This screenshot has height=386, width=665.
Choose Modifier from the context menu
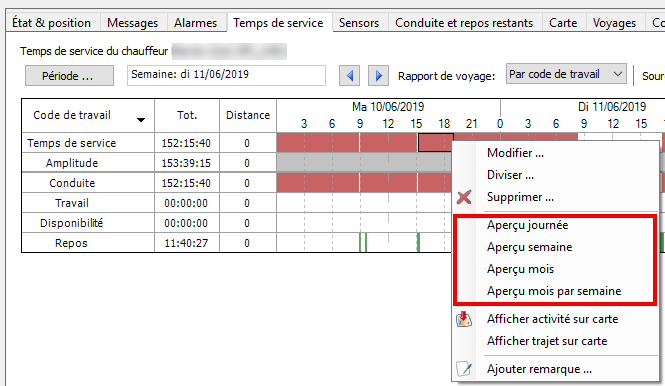coord(515,153)
